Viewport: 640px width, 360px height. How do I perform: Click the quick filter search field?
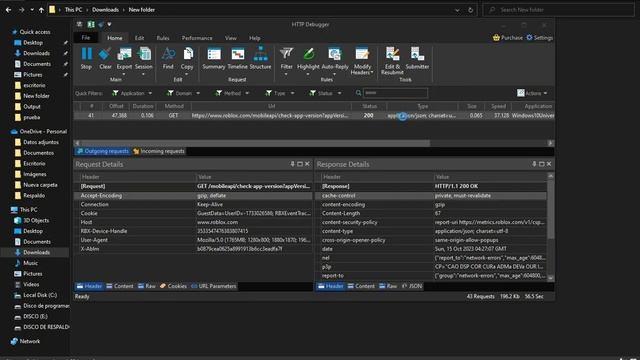(x=395, y=93)
